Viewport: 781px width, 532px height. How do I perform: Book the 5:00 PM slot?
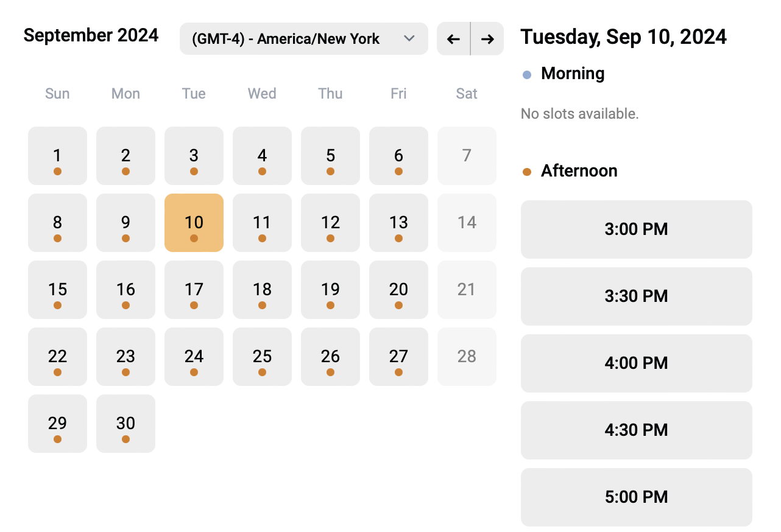(x=636, y=497)
